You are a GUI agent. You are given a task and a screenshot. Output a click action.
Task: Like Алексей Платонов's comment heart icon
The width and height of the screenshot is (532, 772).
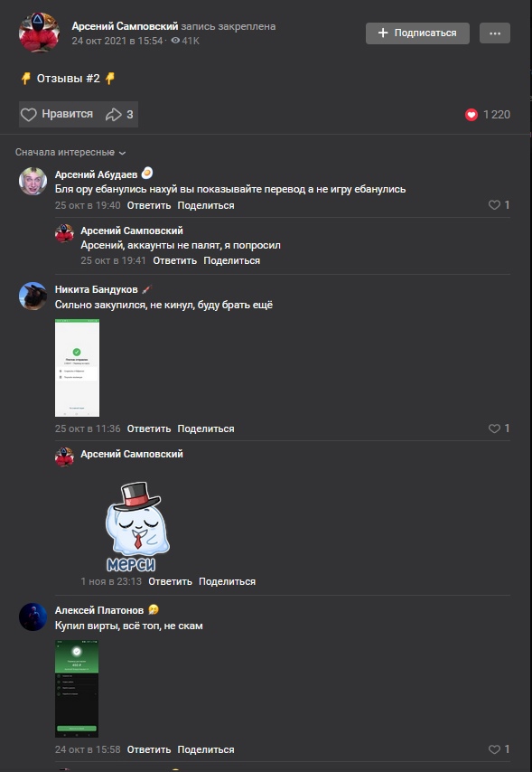point(494,749)
